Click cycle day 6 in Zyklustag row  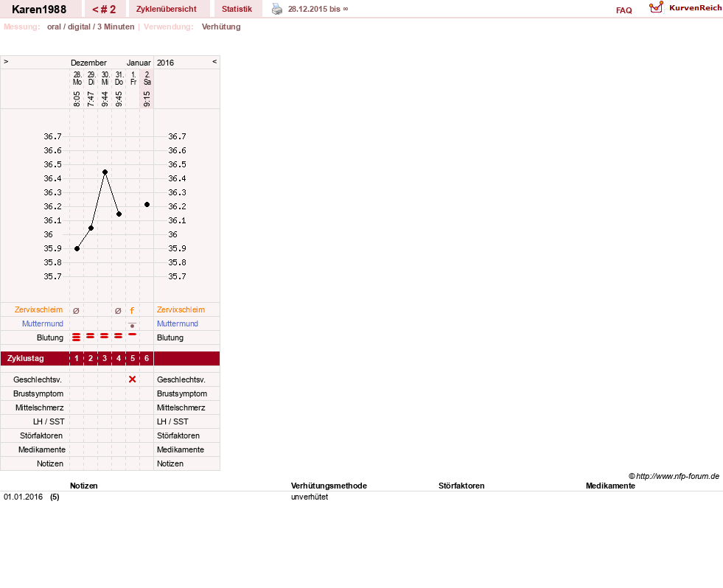coord(147,358)
